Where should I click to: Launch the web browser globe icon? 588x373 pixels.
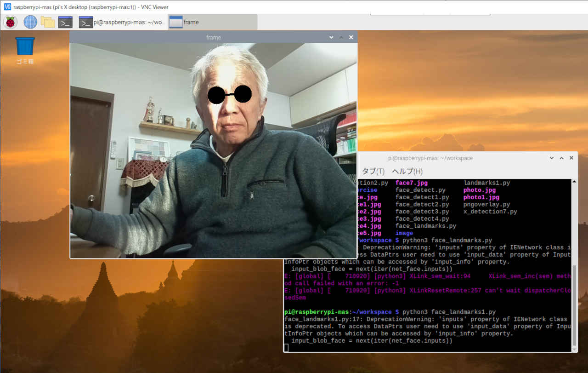pos(30,22)
